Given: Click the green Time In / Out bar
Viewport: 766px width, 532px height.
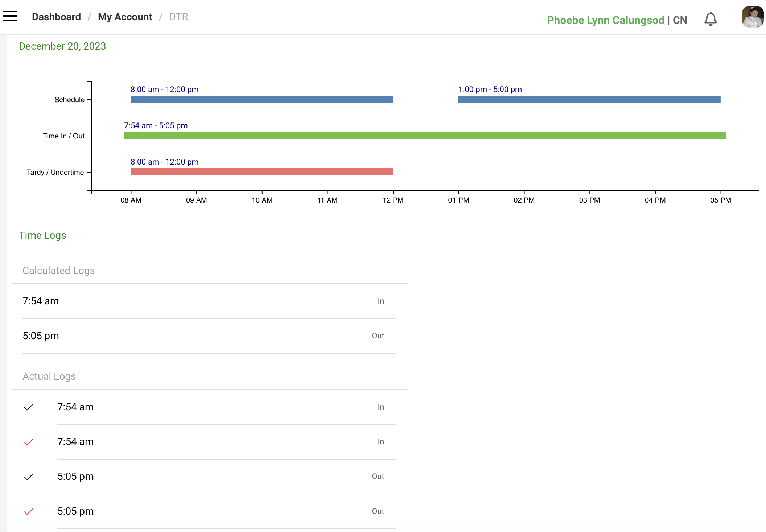Looking at the screenshot, I should click(x=425, y=136).
